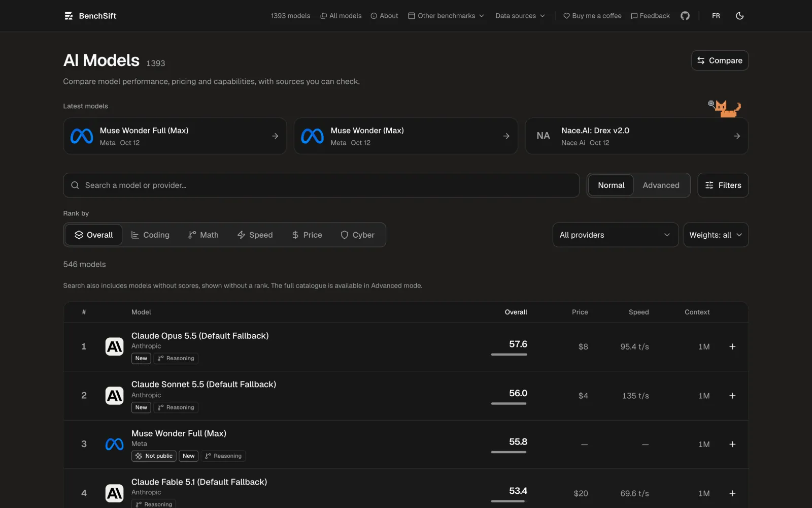Click Anthropic logo in Claude Sonnet row
The width and height of the screenshot is (812, 508).
pos(114,396)
